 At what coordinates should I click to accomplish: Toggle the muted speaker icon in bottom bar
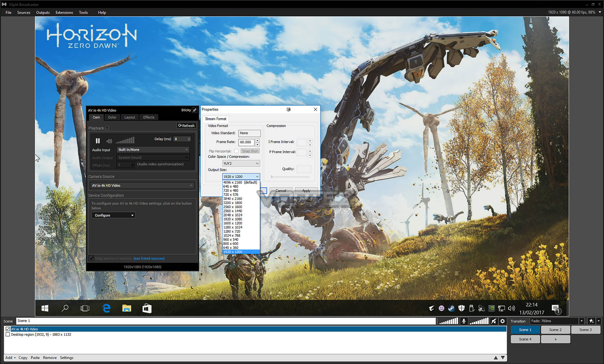(493, 321)
